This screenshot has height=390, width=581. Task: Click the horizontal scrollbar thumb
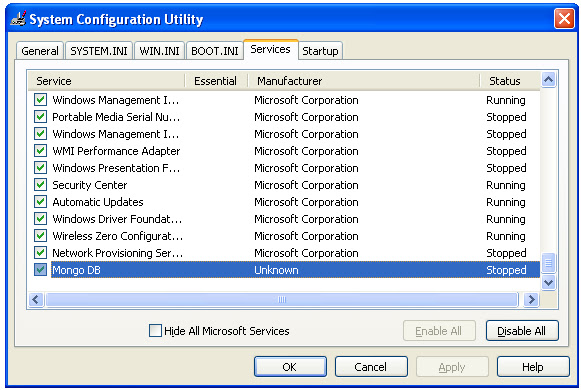(282, 299)
